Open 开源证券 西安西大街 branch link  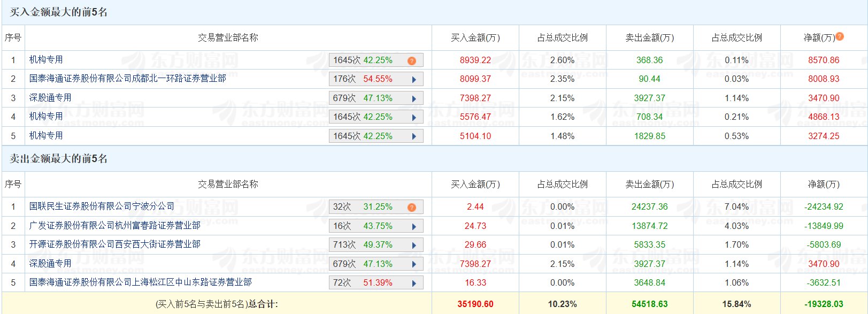coord(114,244)
